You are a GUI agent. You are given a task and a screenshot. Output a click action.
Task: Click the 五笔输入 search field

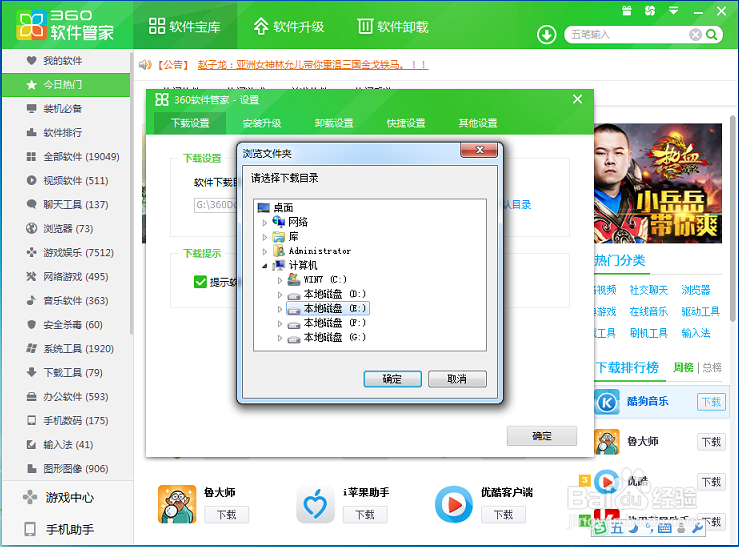pyautogui.click(x=628, y=34)
